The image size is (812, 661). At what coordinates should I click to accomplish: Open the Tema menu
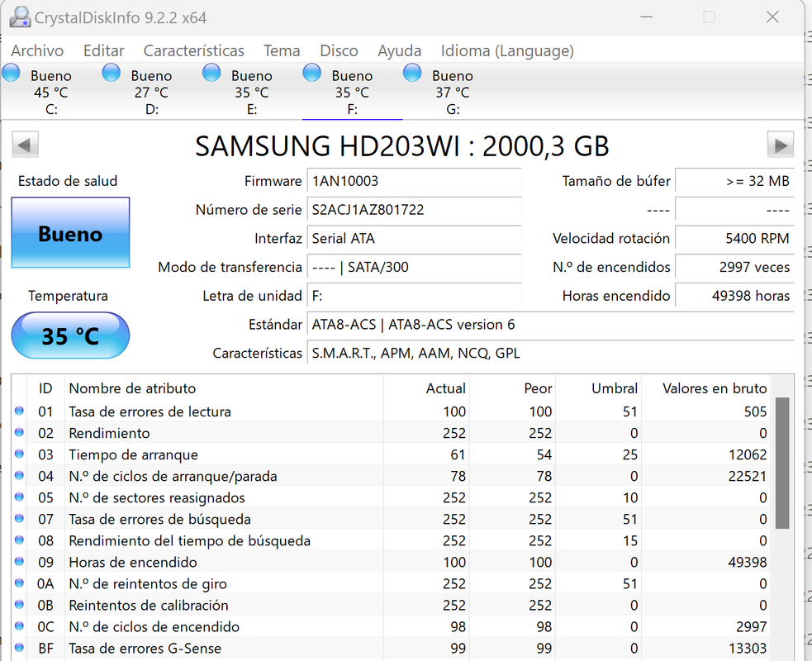pyautogui.click(x=282, y=50)
